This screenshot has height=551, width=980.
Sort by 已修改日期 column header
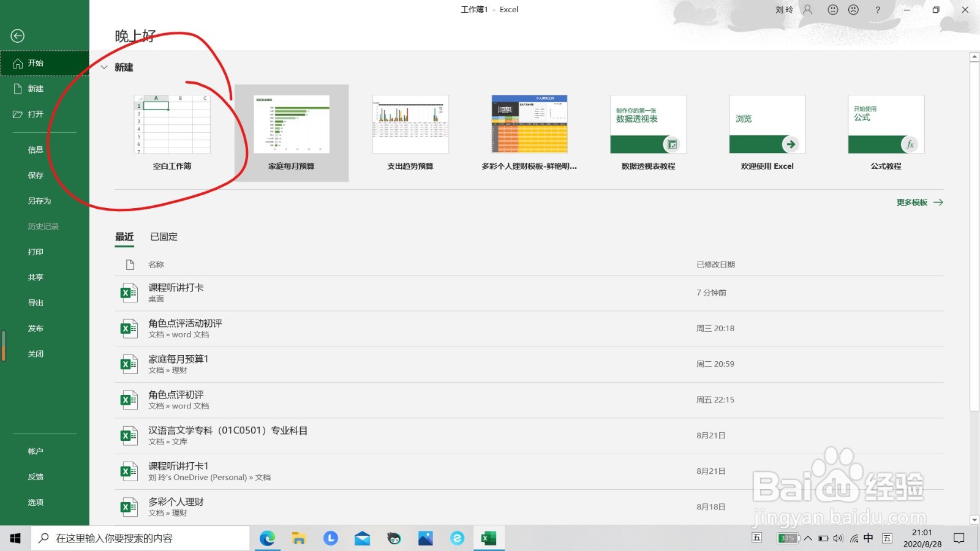[x=715, y=264]
